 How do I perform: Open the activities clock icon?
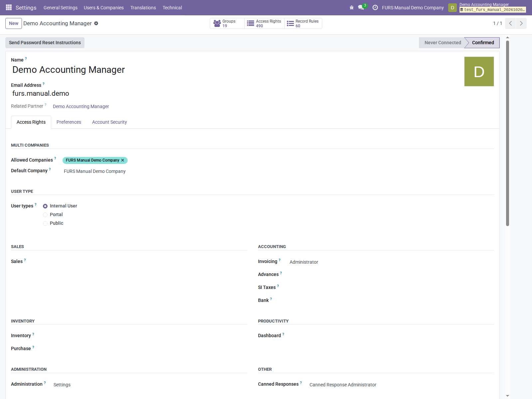[x=375, y=7]
